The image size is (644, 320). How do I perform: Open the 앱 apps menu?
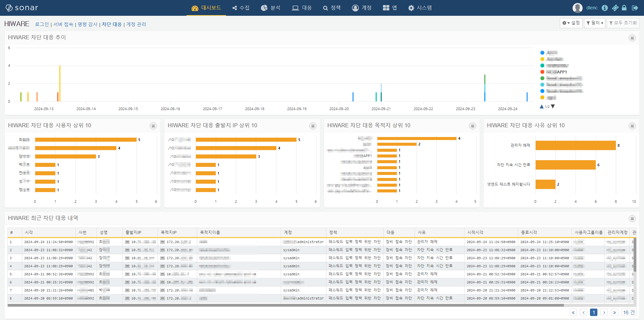[x=390, y=8]
